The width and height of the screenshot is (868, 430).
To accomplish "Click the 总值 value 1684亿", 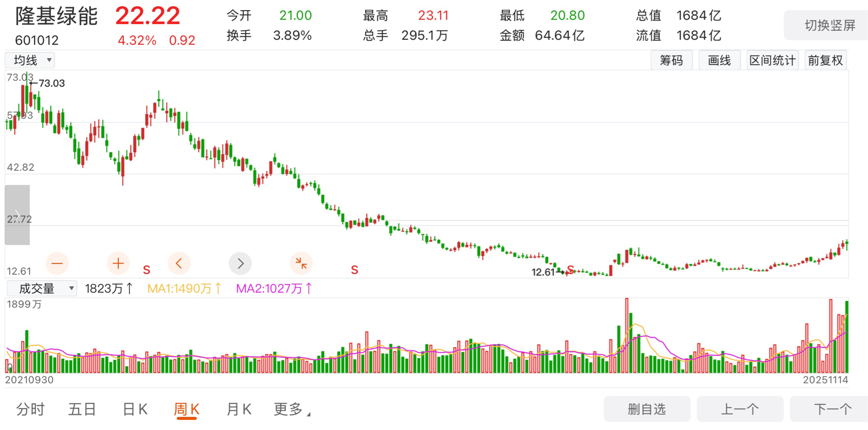I will [x=699, y=16].
